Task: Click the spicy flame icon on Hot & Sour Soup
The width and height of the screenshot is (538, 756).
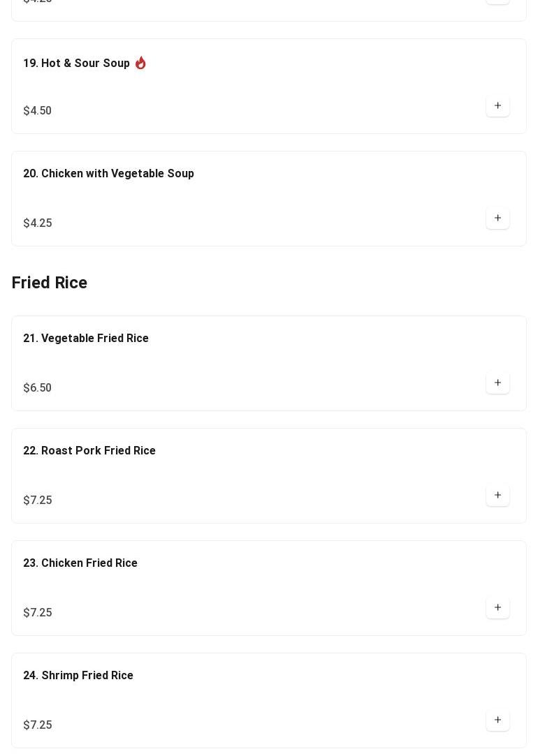Action: pyautogui.click(x=140, y=63)
